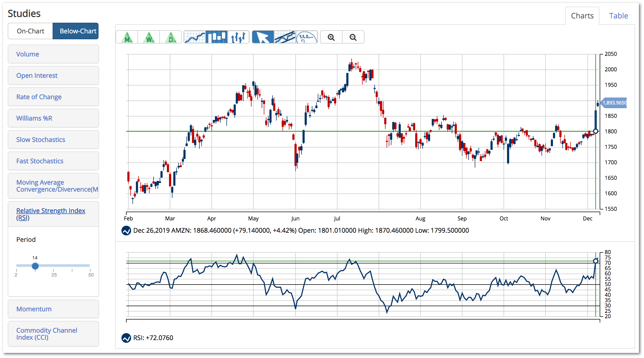
Task: Add the Volume study
Action: click(53, 54)
